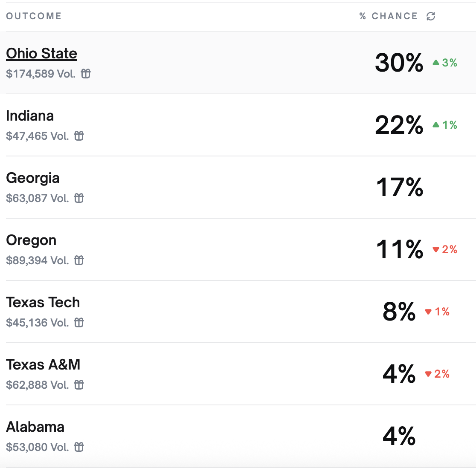The height and width of the screenshot is (468, 476).
Task: Click the gift icon next to Ohio State volume
Action: 86,73
